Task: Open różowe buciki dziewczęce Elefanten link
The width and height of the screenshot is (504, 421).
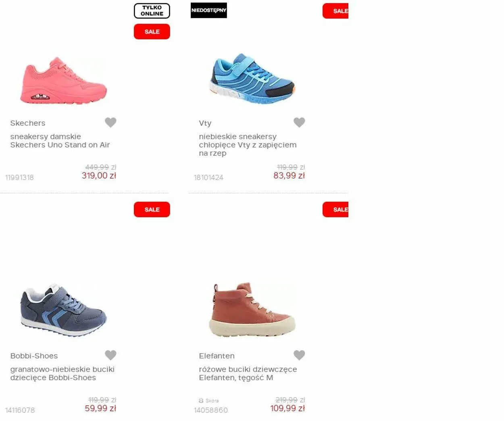Action: (248, 373)
